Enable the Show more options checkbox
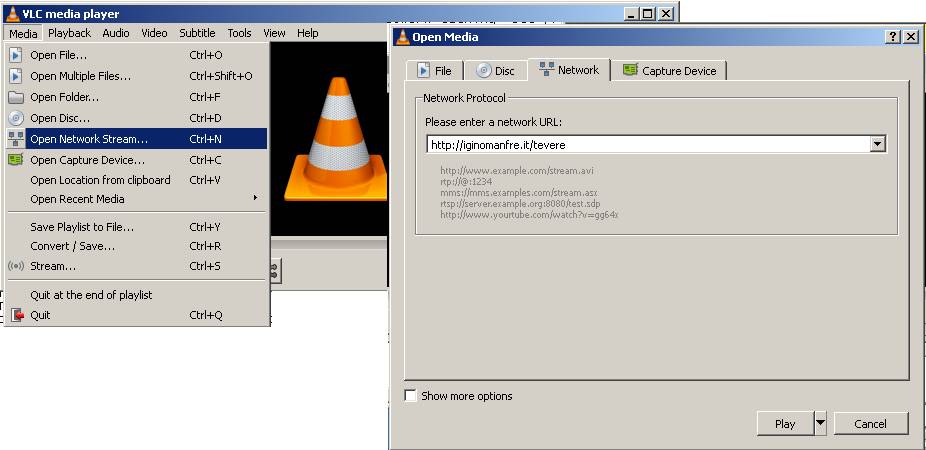Viewport: 926px width, 450px height. click(410, 396)
